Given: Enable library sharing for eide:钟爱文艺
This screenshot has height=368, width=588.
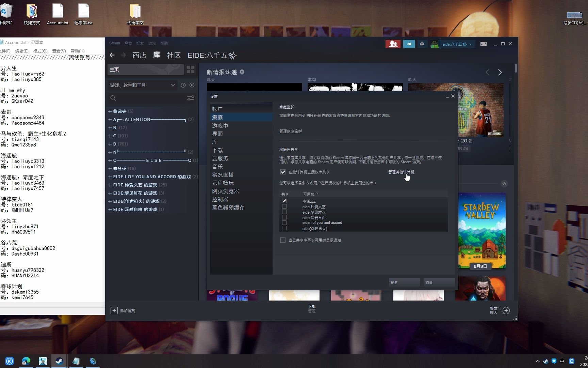Looking at the screenshot, I should pyautogui.click(x=284, y=206).
